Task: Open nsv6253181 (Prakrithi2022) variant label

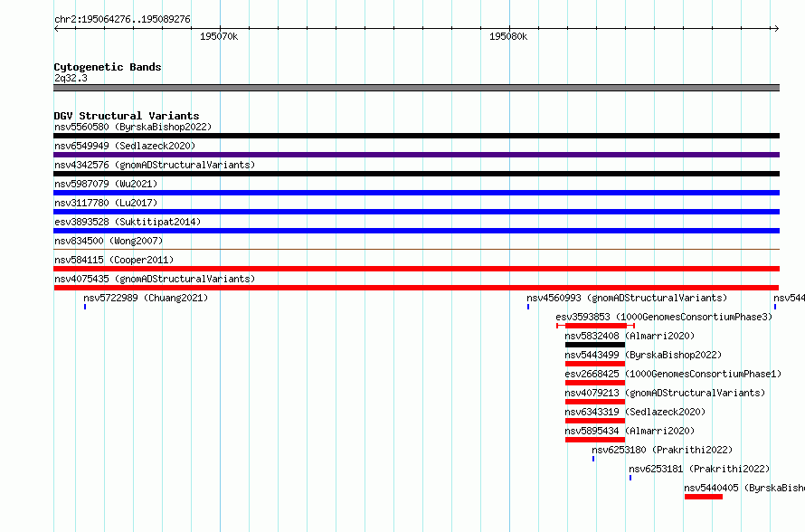Action: (x=699, y=469)
